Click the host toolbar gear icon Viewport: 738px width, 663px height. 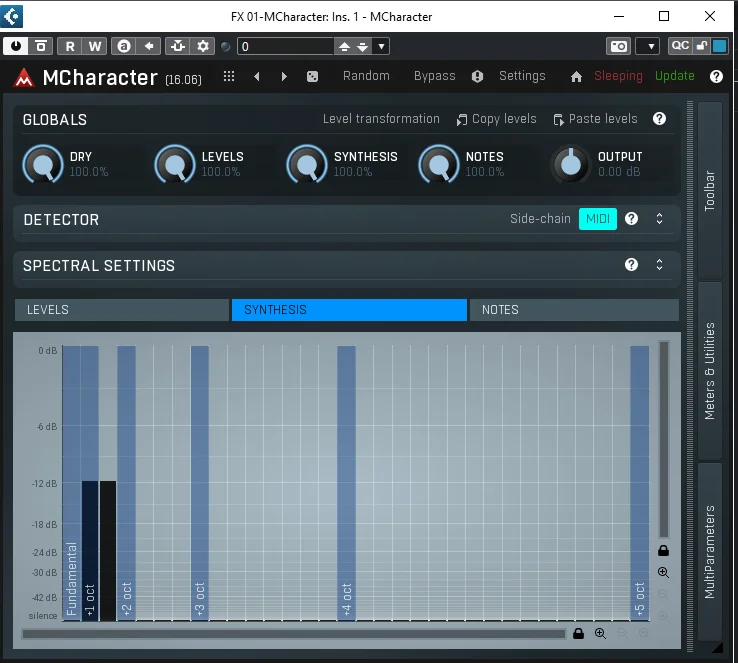coord(203,46)
